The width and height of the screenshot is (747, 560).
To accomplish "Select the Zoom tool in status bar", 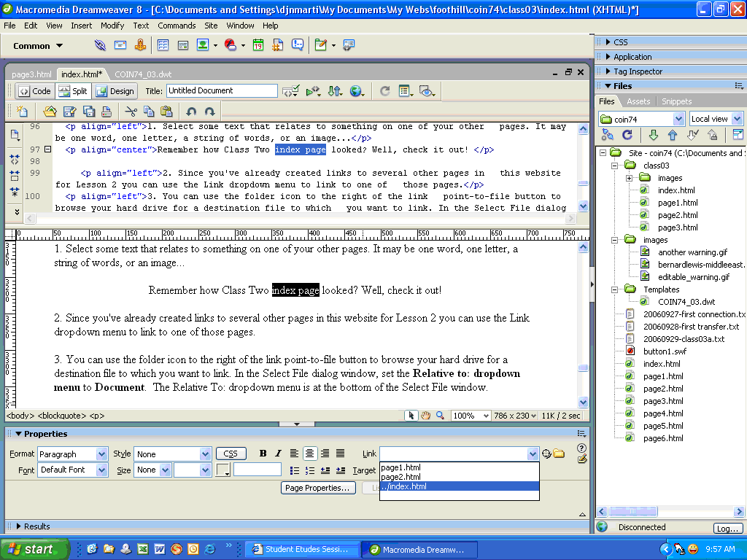I will coord(440,415).
